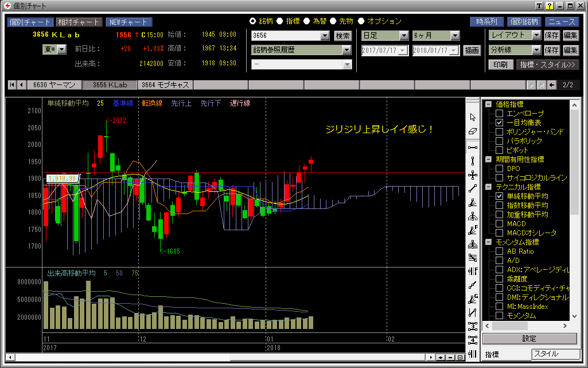The image size is (588, 368).
Task: Click the 印刷 print button
Action: click(500, 64)
